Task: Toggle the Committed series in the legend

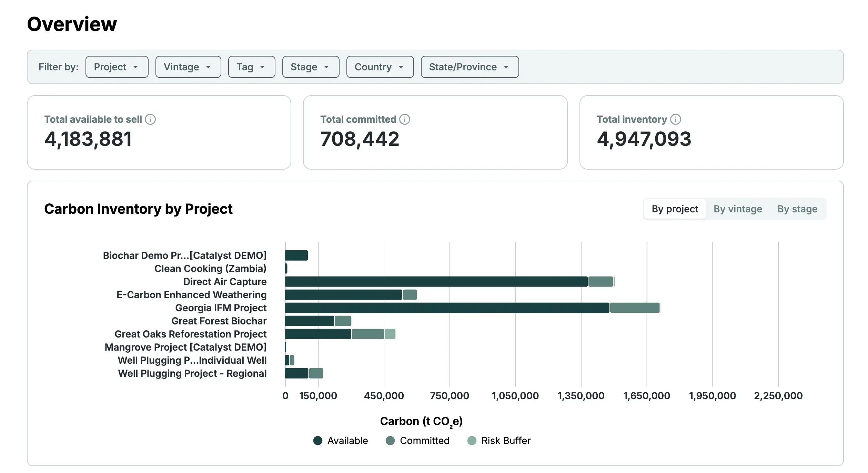Action: coord(391,441)
